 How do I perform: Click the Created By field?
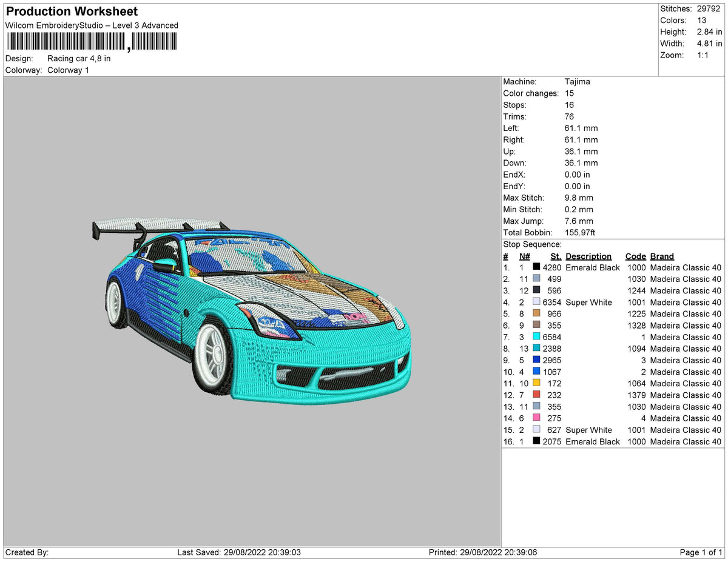(x=24, y=552)
